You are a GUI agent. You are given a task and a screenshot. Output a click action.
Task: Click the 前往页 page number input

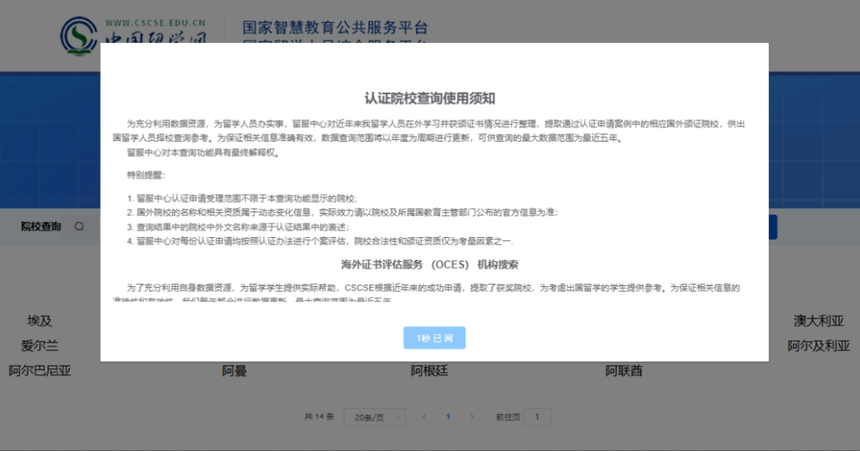(537, 417)
